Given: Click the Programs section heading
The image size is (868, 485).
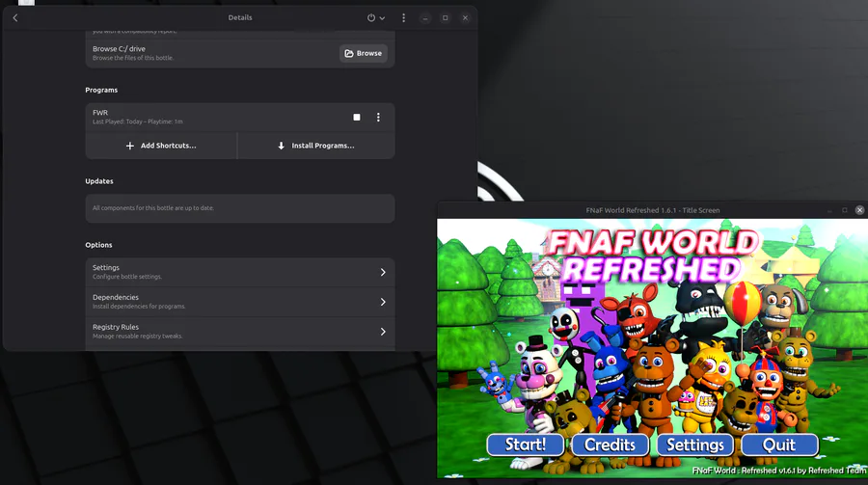Looking at the screenshot, I should [x=101, y=90].
